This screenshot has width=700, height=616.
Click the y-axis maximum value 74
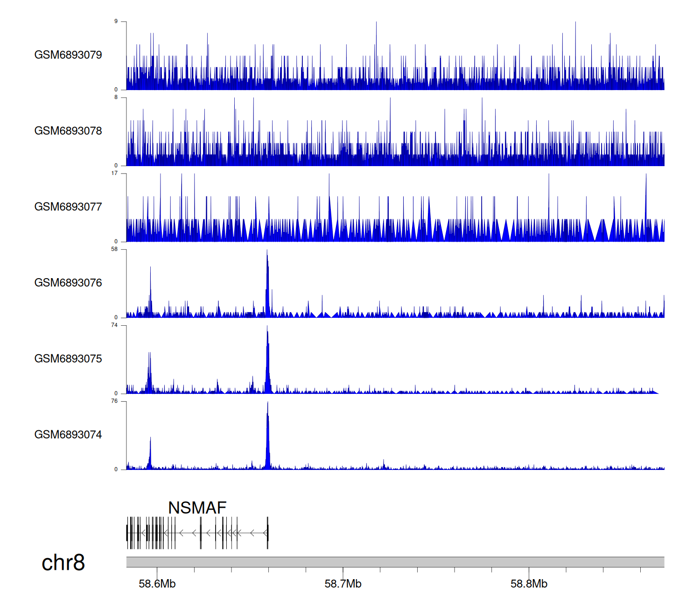[x=114, y=325]
